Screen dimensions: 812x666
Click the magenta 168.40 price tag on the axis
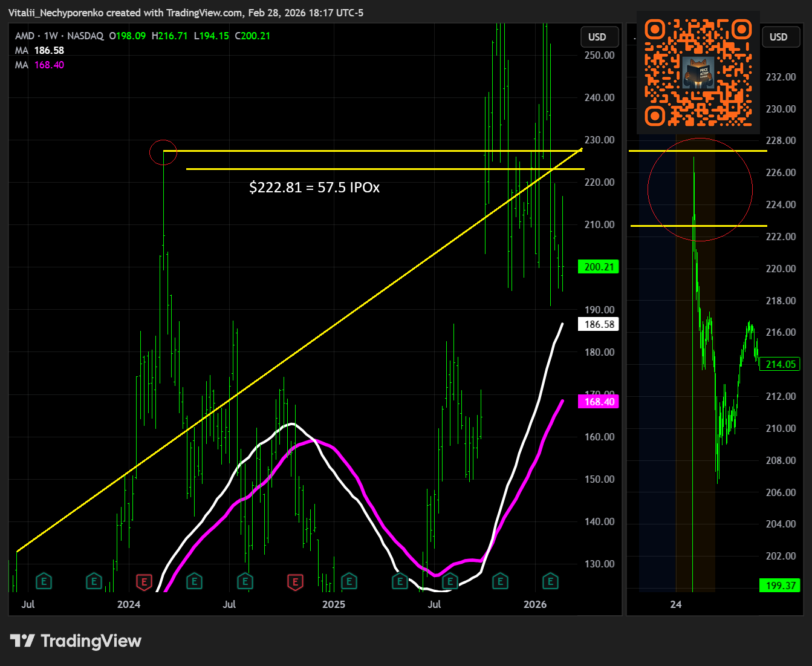pyautogui.click(x=599, y=402)
